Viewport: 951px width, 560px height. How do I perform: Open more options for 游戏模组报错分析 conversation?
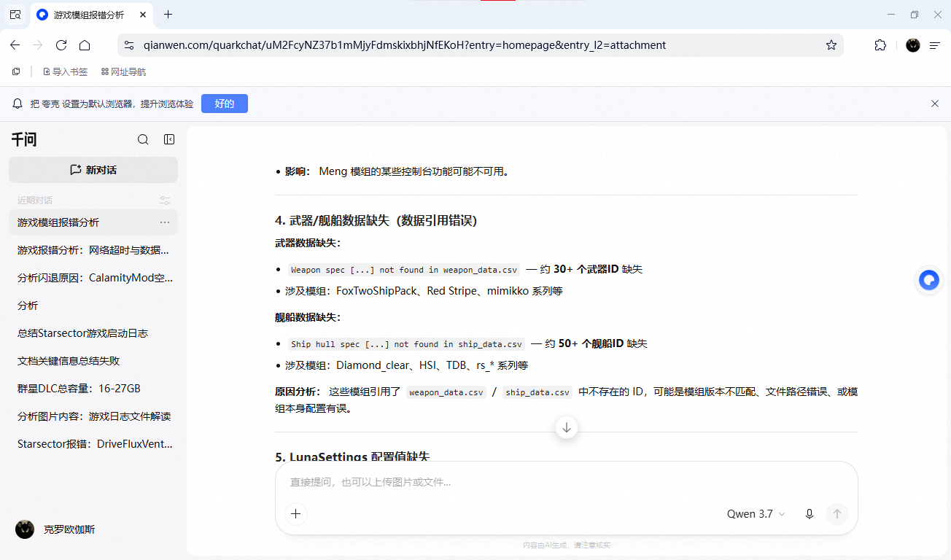[165, 222]
